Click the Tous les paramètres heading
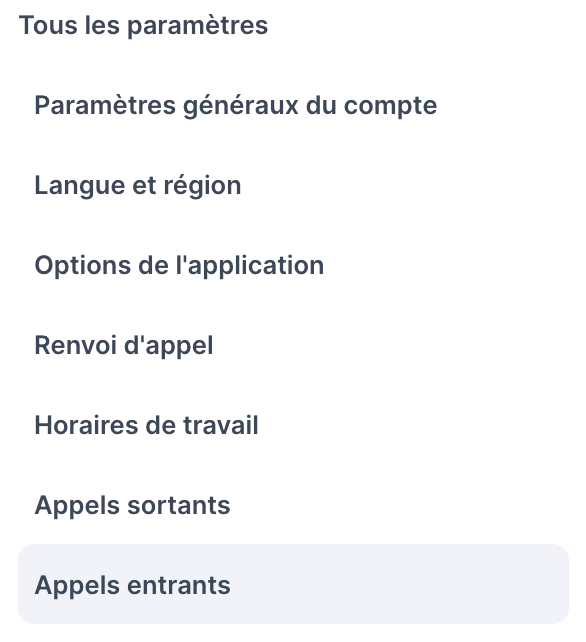 (143, 25)
